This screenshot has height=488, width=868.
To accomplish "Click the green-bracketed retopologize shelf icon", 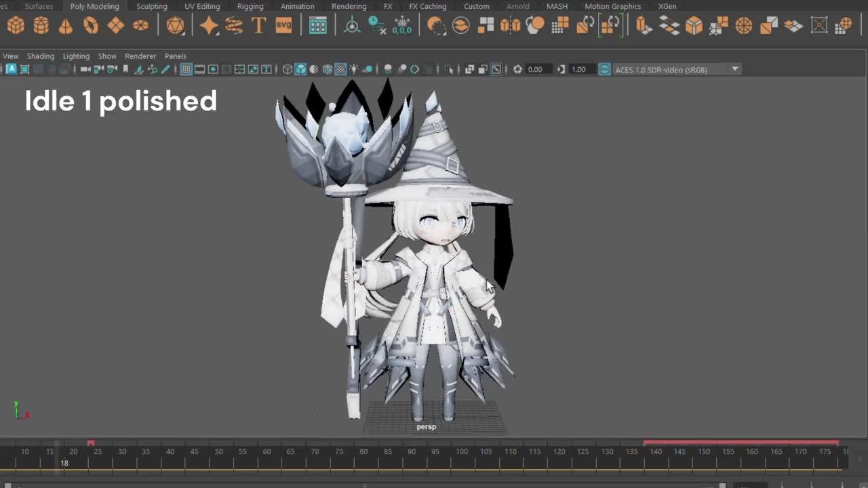I will click(610, 26).
